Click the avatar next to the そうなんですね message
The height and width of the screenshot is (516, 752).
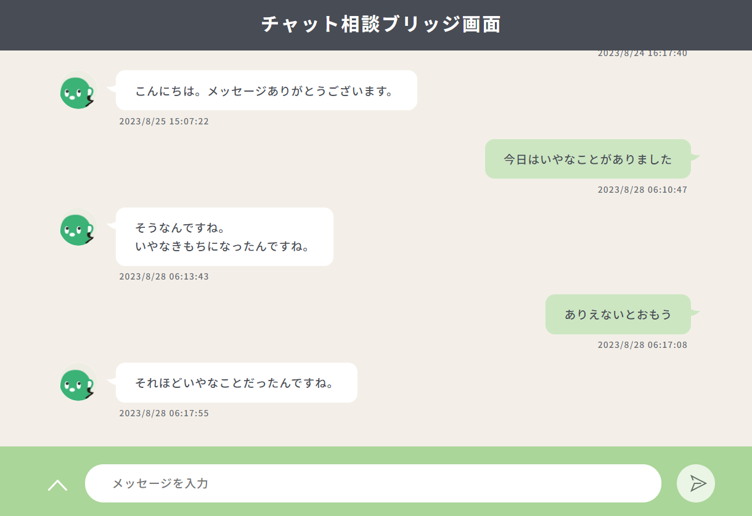point(76,229)
